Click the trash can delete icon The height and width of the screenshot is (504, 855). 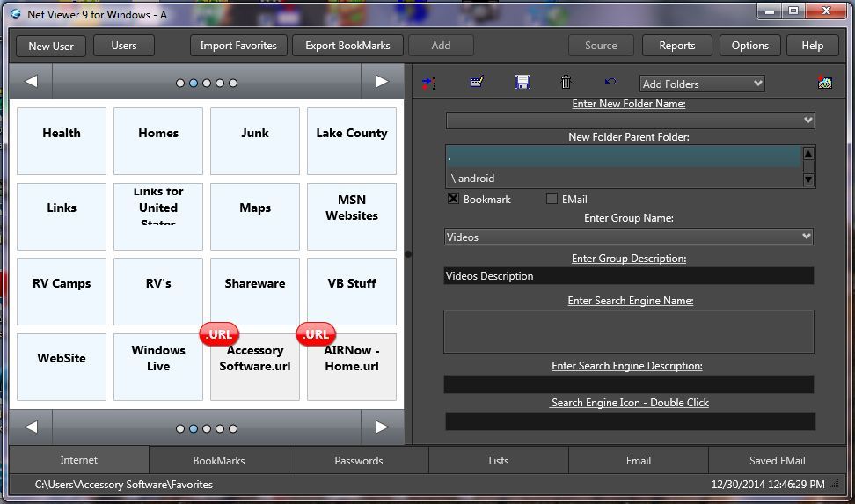[566, 83]
